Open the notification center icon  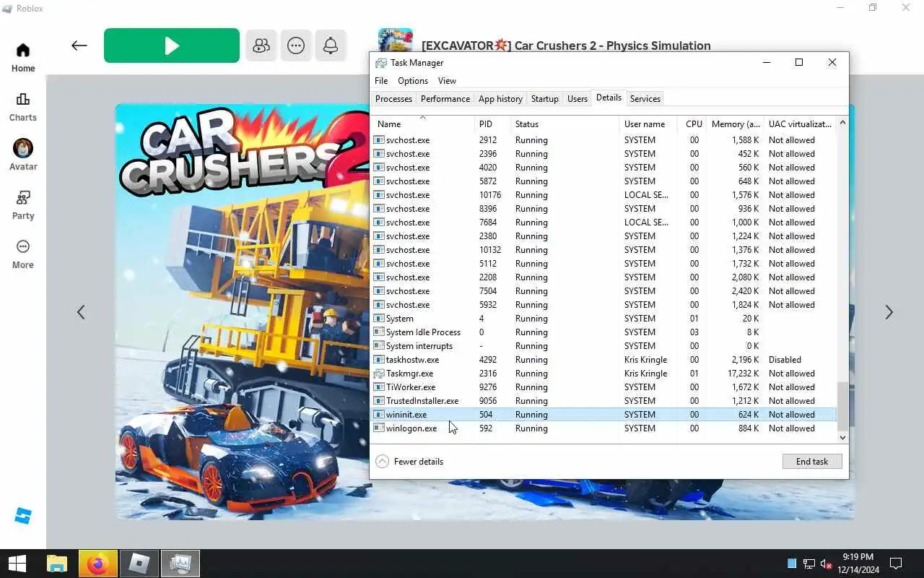[x=896, y=564]
